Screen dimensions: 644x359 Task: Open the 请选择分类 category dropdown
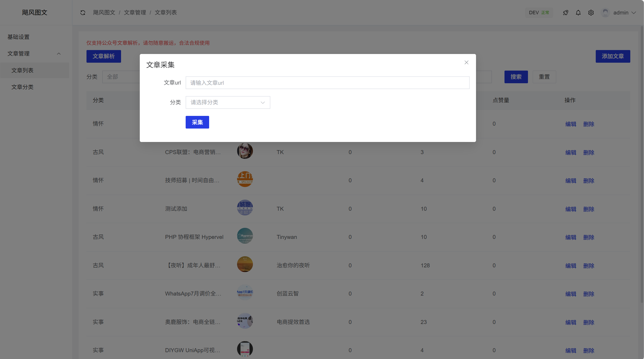click(x=228, y=102)
